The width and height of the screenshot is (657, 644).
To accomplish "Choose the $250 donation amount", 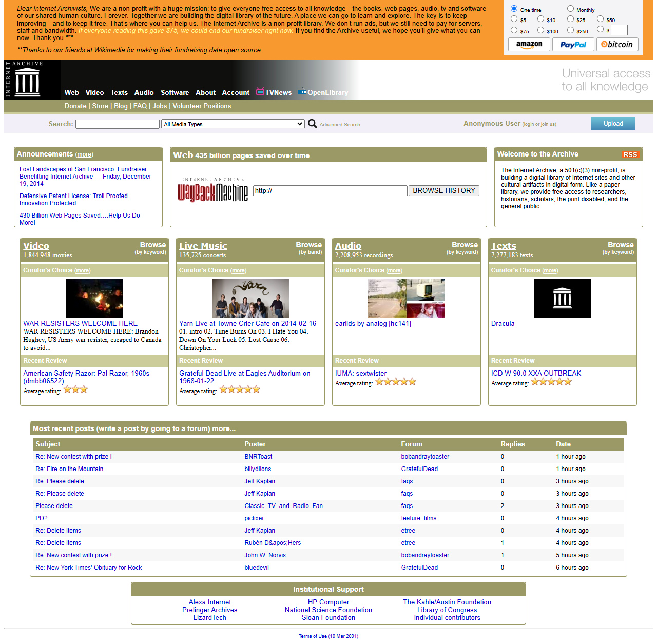I will (570, 30).
